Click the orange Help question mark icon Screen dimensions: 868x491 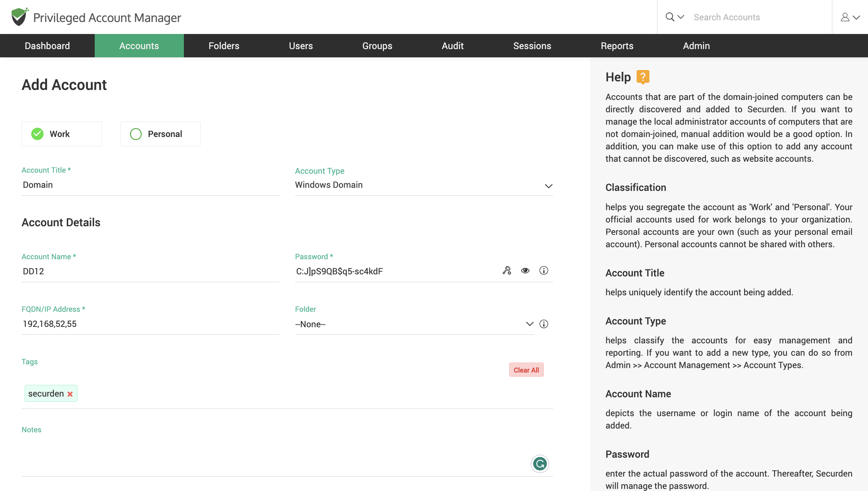tap(643, 77)
